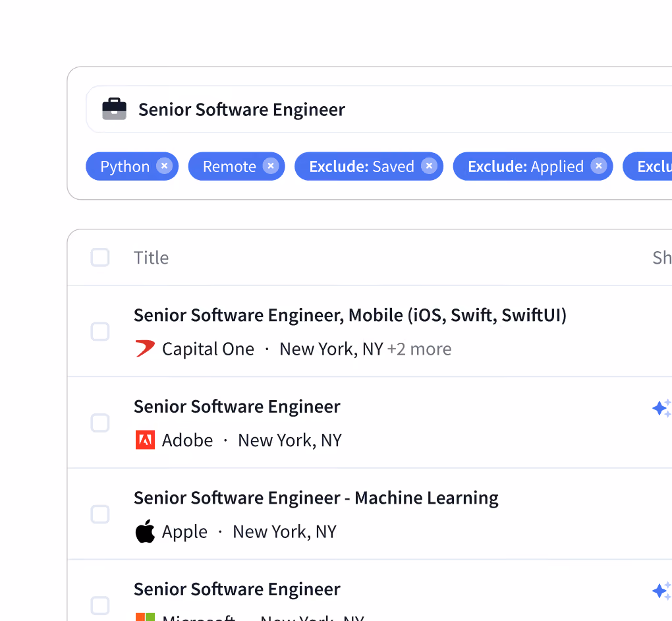
Task: Click the Exclude: Applied tag label
Action: point(526,166)
